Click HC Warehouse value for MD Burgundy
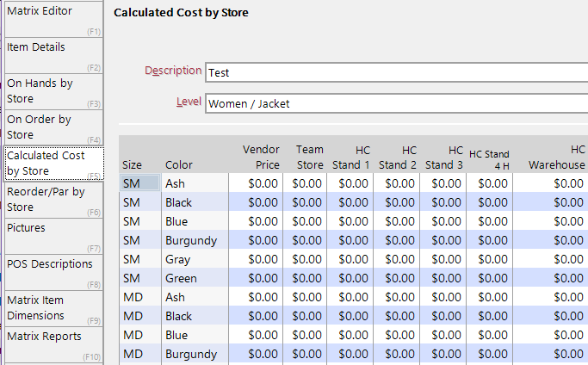Screen dimensions: 588x365 click(x=550, y=354)
